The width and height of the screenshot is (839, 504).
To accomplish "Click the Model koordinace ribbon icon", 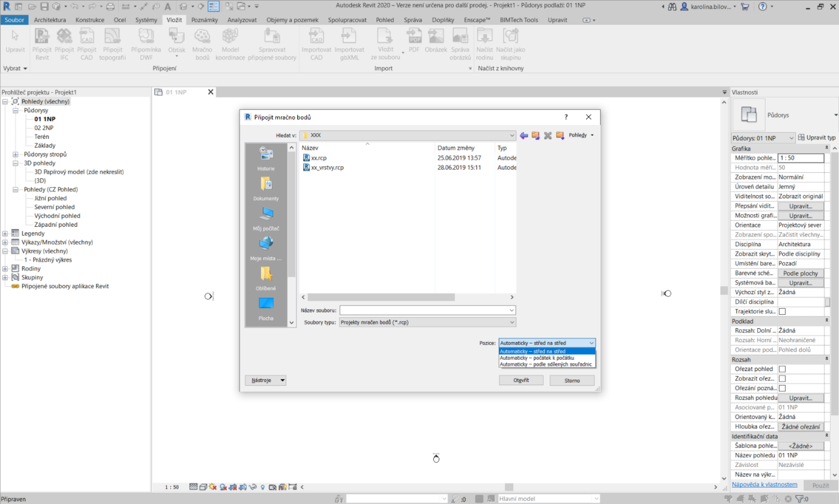I will (x=230, y=45).
